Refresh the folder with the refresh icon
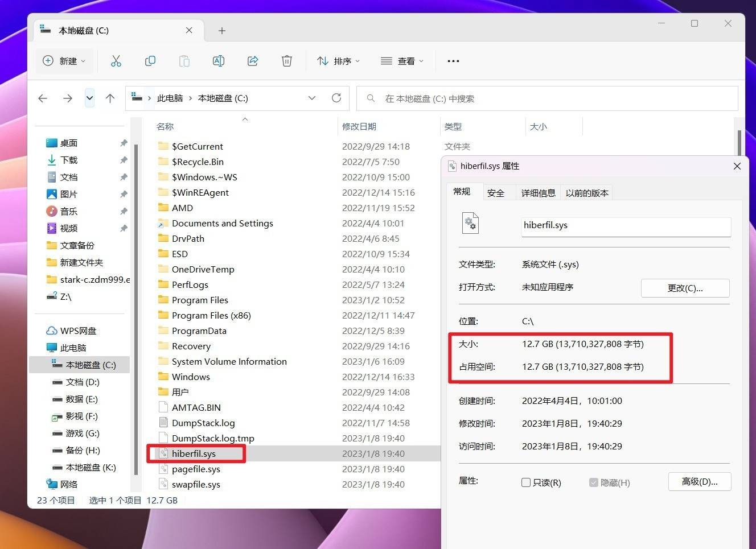 336,98
